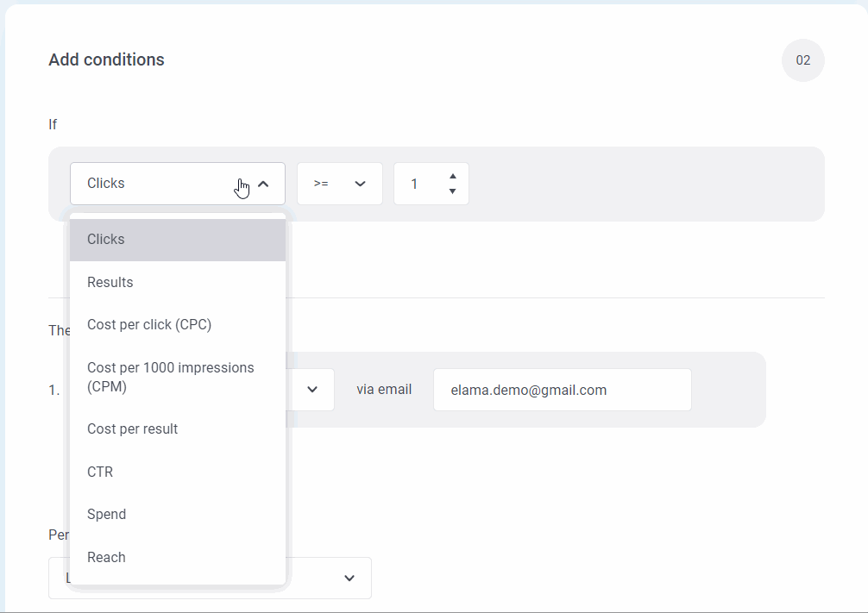Open the action dropdown before via email
Viewport: 868px width, 613px height.
click(x=312, y=390)
